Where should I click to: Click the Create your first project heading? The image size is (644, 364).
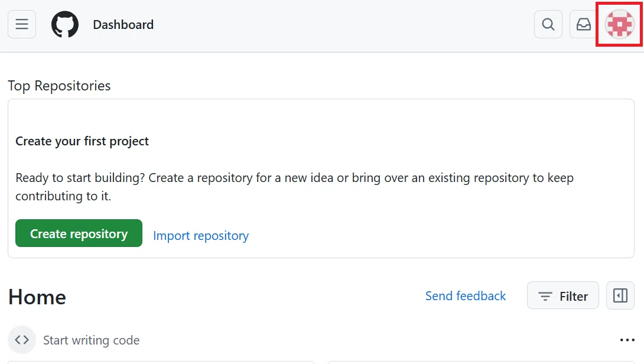[82, 141]
